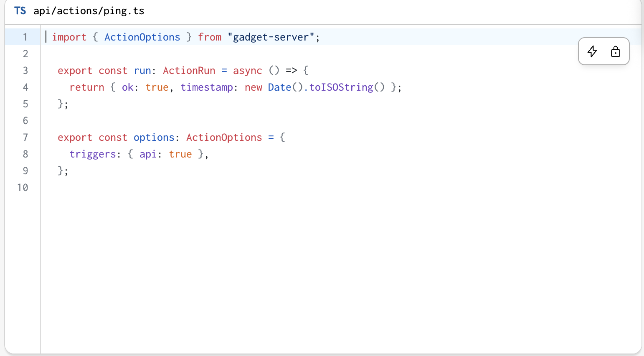Select the ActionOptions import identifier

pos(142,37)
